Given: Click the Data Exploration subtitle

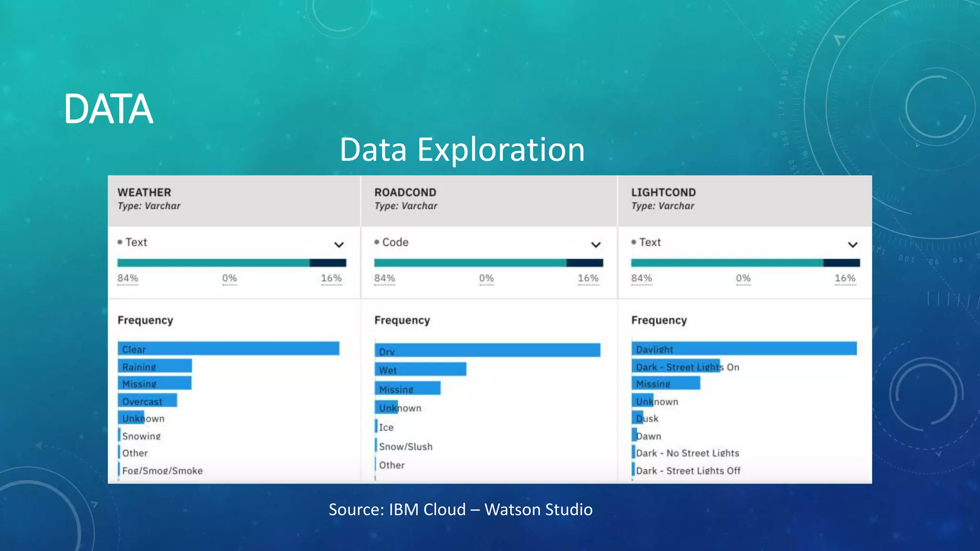Looking at the screenshot, I should coord(462,150).
